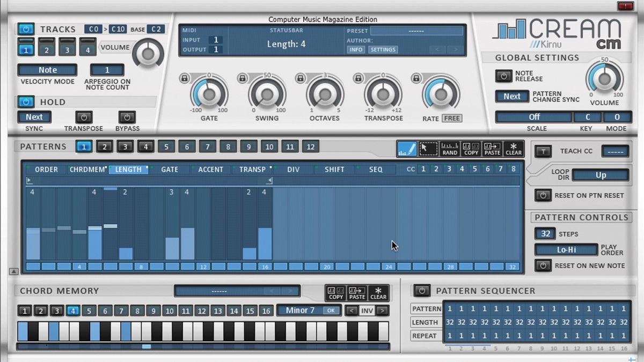Change the Lo-Hi play order
Image resolution: width=644 pixels, height=362 pixels.
[566, 249]
